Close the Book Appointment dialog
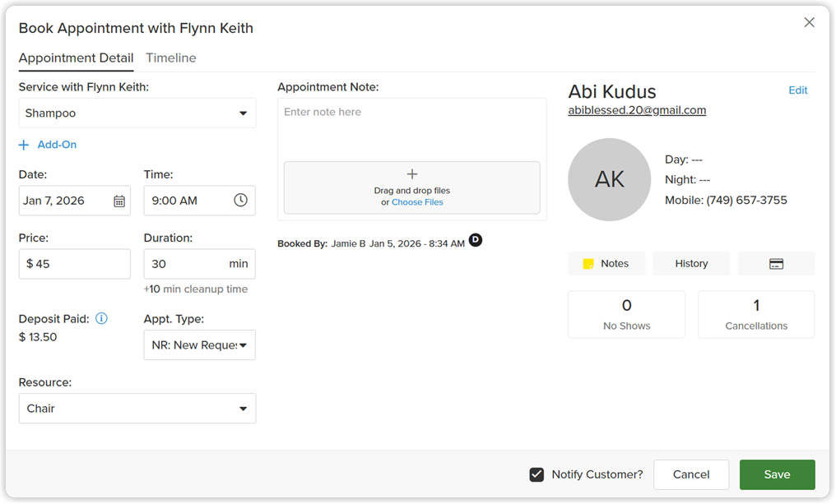The height and width of the screenshot is (504, 836). point(810,22)
